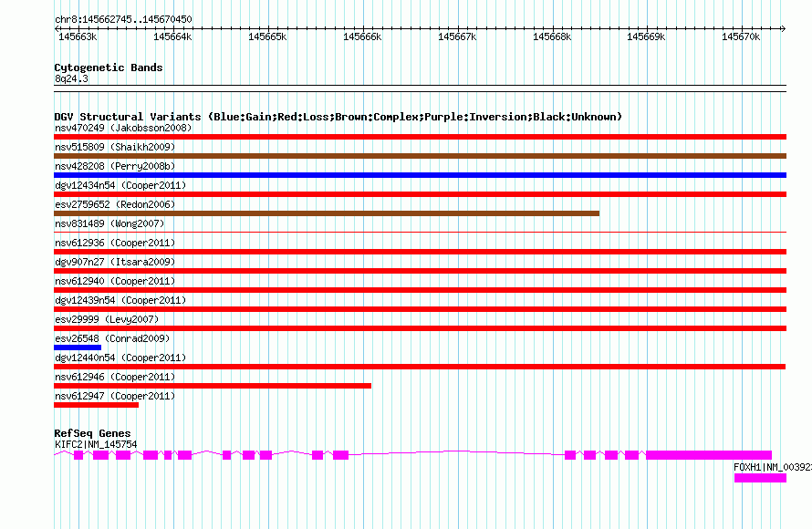Click the nsv831489 (Wong2007) label
The height and width of the screenshot is (529, 812).
click(x=109, y=223)
